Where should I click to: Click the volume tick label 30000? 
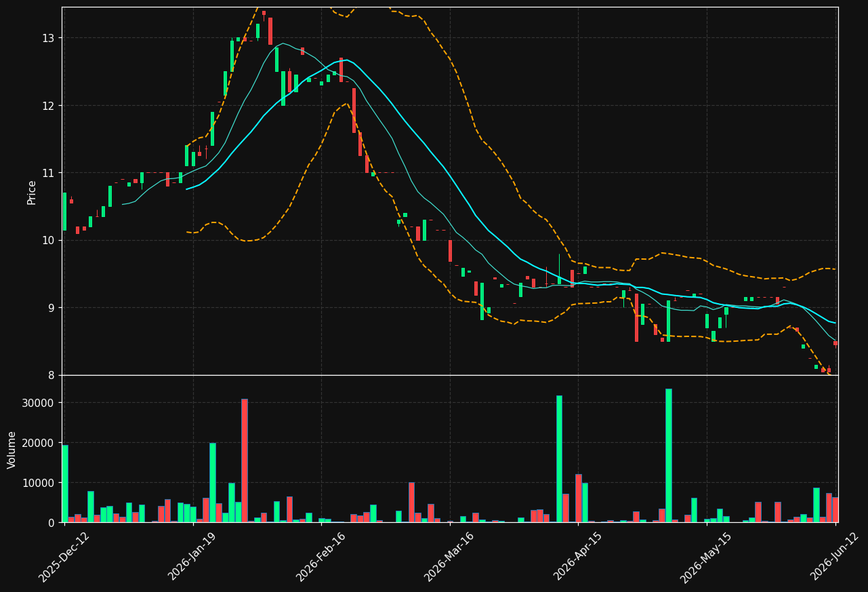tap(39, 403)
